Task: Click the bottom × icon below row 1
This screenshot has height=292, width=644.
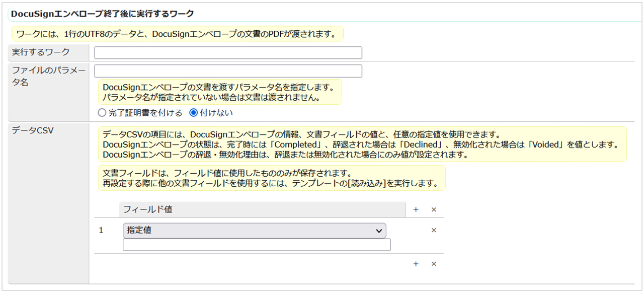Action: (x=434, y=264)
